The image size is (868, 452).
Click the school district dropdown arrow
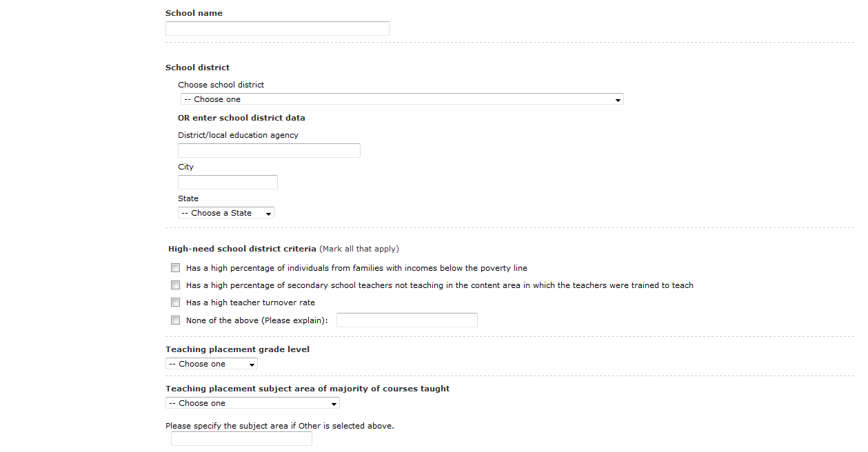tap(619, 100)
